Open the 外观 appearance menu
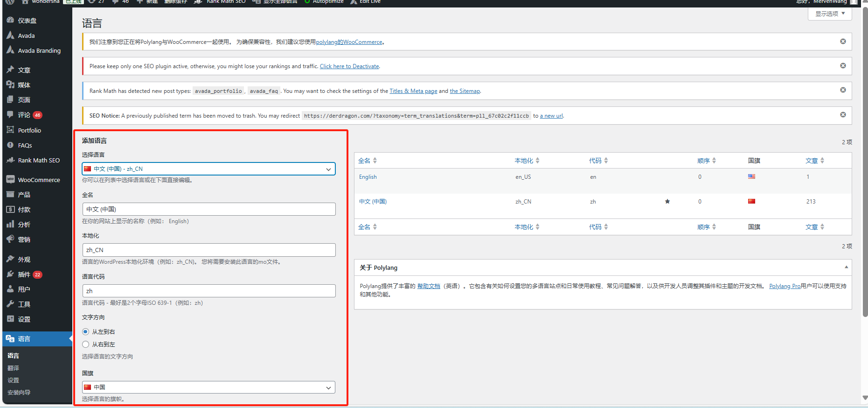The image size is (868, 408). (x=24, y=260)
